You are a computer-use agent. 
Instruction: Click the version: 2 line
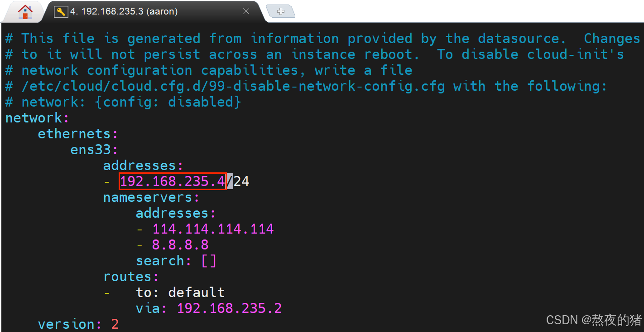[x=78, y=324]
